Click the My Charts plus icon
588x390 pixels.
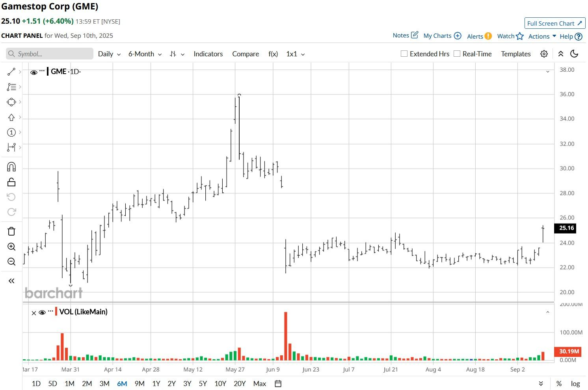tap(458, 35)
